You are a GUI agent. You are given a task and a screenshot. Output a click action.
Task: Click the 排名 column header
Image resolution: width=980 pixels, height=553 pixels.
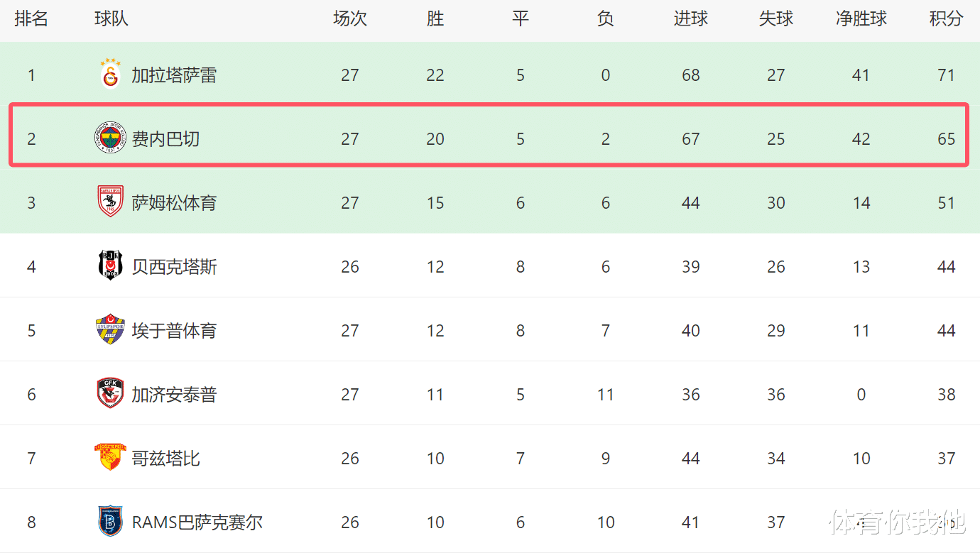[31, 19]
